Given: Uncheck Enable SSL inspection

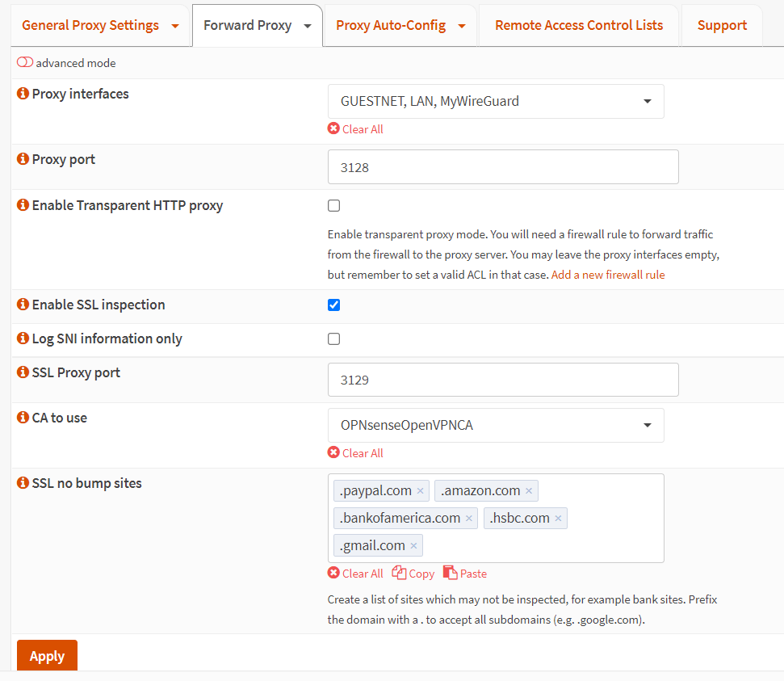Looking at the screenshot, I should click(x=333, y=305).
